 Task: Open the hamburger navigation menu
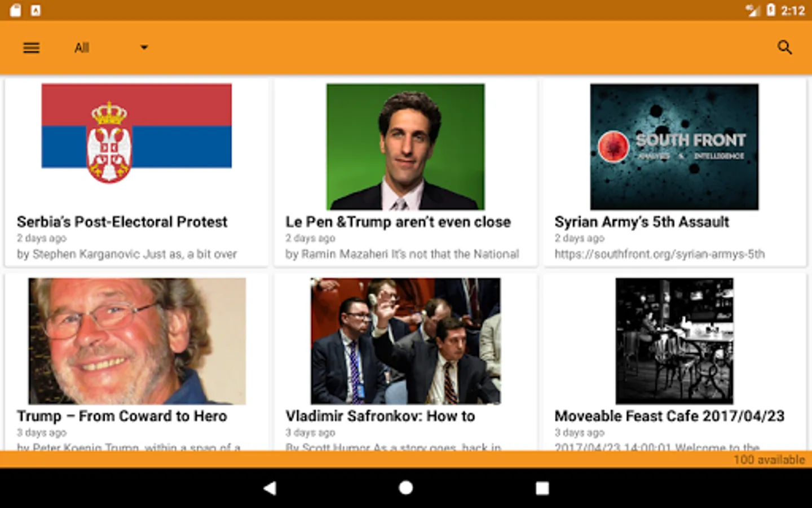[32, 48]
